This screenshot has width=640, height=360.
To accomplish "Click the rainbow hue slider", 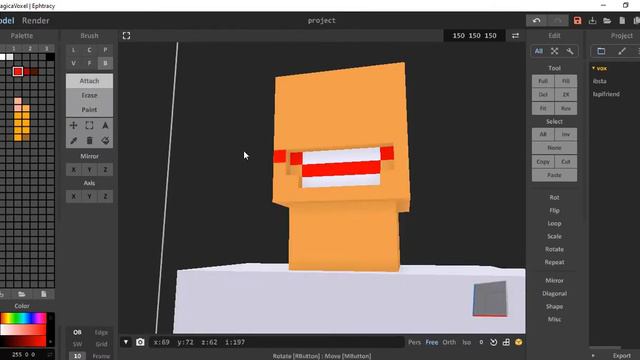I will click(x=23, y=318).
